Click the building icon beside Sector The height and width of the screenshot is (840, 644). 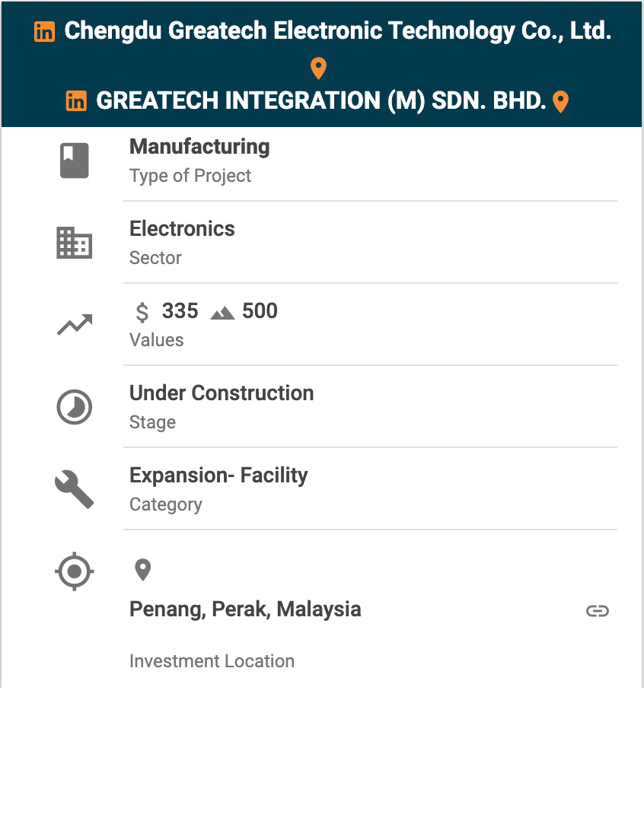[x=75, y=243]
